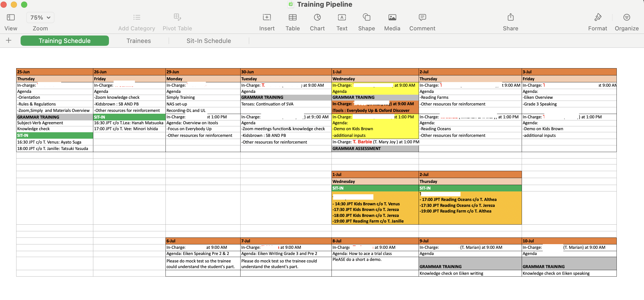Select the 25-Jun header cell
Image resolution: width=644 pixels, height=300 pixels.
(x=54, y=72)
